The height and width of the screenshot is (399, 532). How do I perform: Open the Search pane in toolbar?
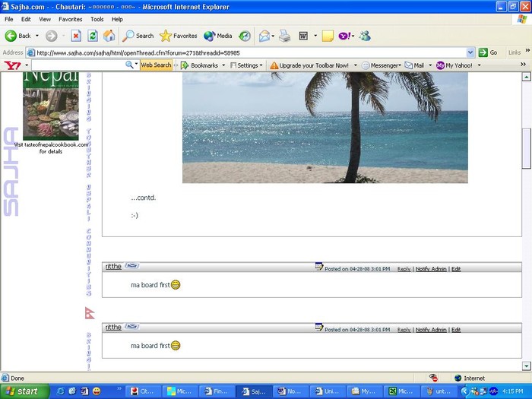[138, 36]
